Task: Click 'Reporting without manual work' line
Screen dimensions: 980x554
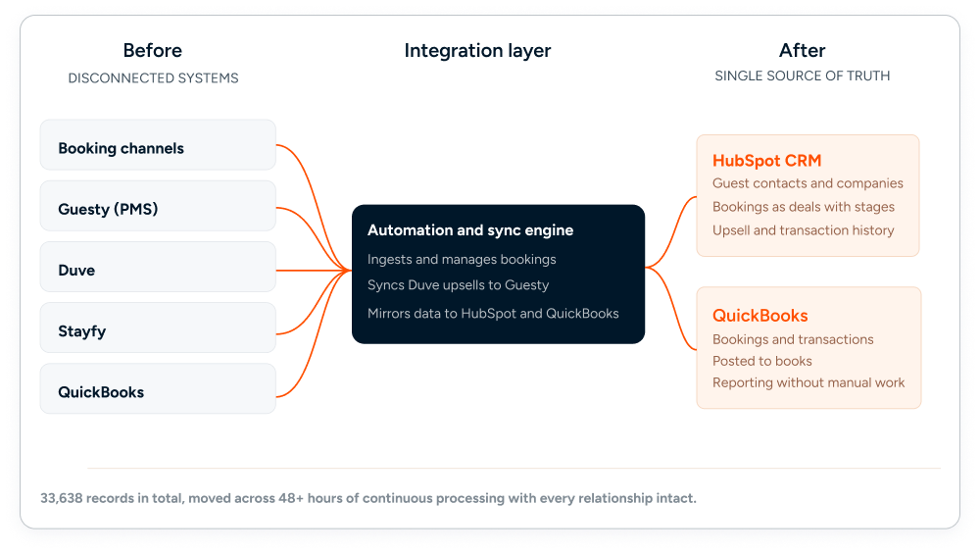Action: click(808, 382)
